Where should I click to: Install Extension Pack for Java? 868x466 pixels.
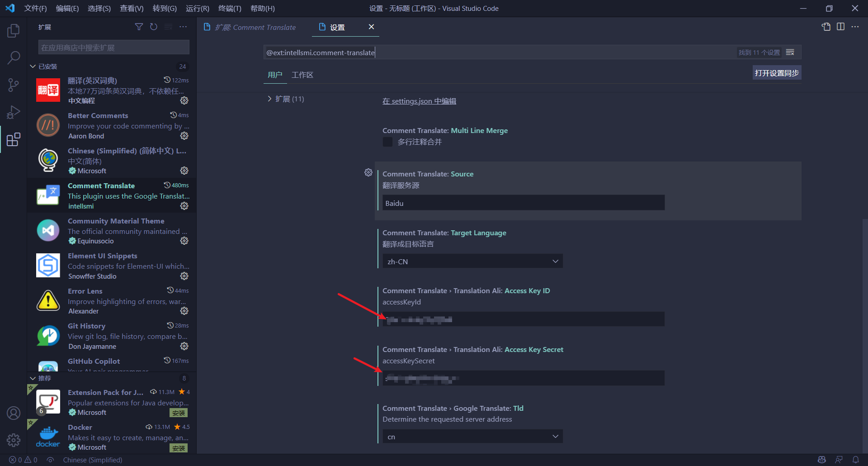[x=179, y=413]
